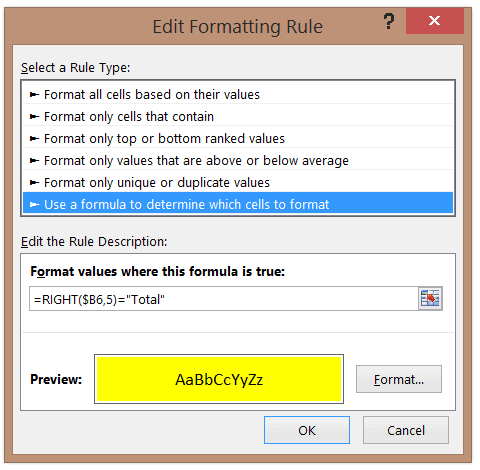Image resolution: width=480 pixels, height=470 pixels.
Task: Select 'Format all cells based on their values'
Action: point(238,95)
